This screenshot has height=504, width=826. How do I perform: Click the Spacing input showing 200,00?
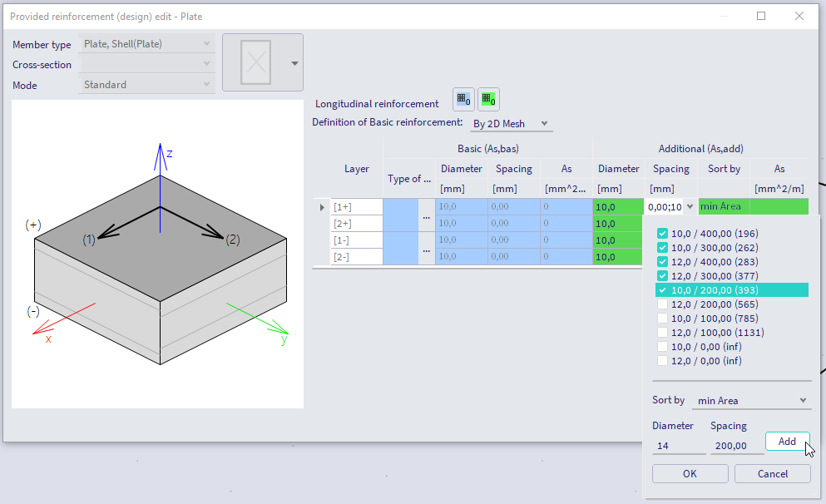coord(736,445)
